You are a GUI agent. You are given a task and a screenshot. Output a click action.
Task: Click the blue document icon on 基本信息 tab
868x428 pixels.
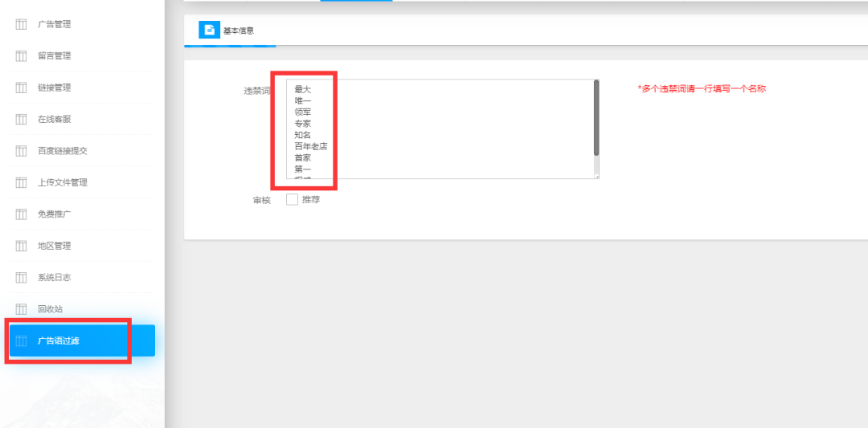click(209, 31)
